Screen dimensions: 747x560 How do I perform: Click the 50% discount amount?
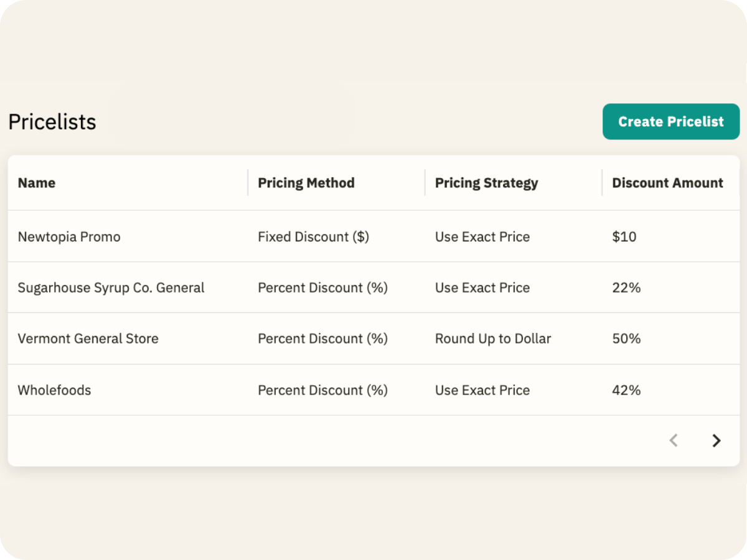(626, 338)
